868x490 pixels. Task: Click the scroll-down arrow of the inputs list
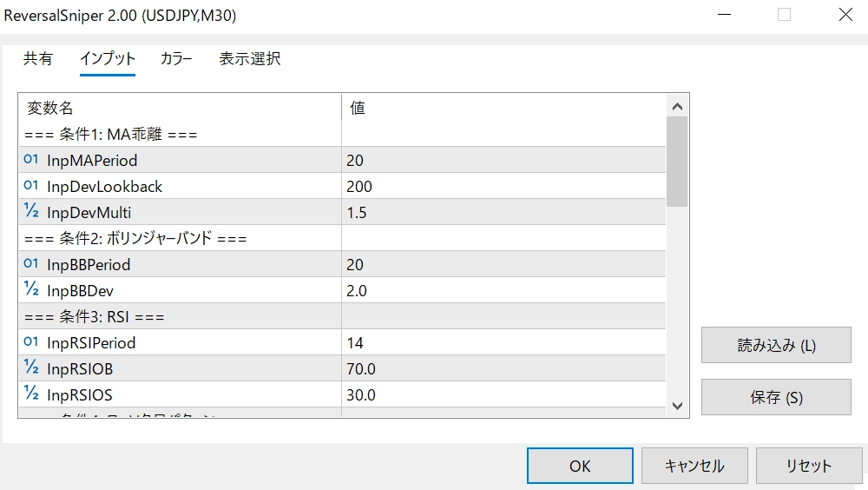pos(677,406)
